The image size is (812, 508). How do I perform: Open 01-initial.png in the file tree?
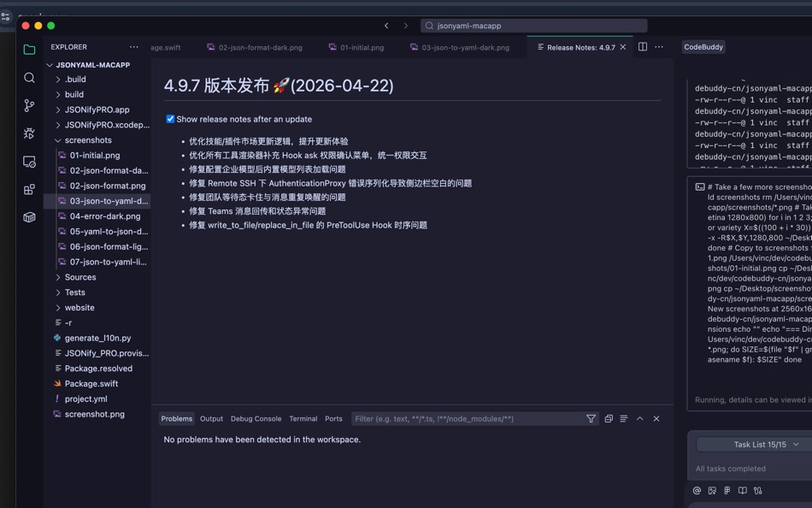pyautogui.click(x=95, y=156)
